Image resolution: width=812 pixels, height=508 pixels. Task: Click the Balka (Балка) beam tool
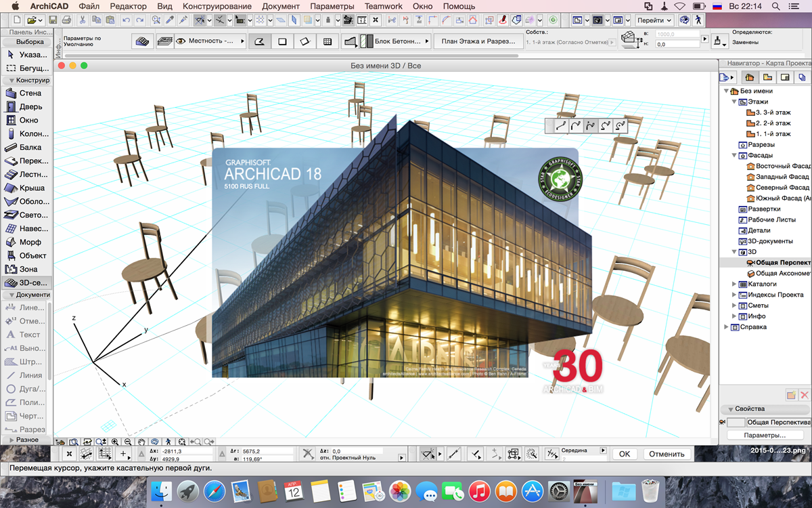[26, 147]
